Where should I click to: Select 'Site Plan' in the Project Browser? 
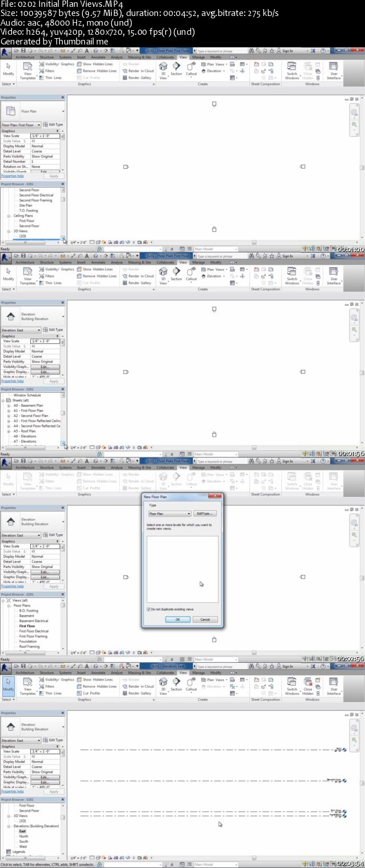click(x=26, y=205)
